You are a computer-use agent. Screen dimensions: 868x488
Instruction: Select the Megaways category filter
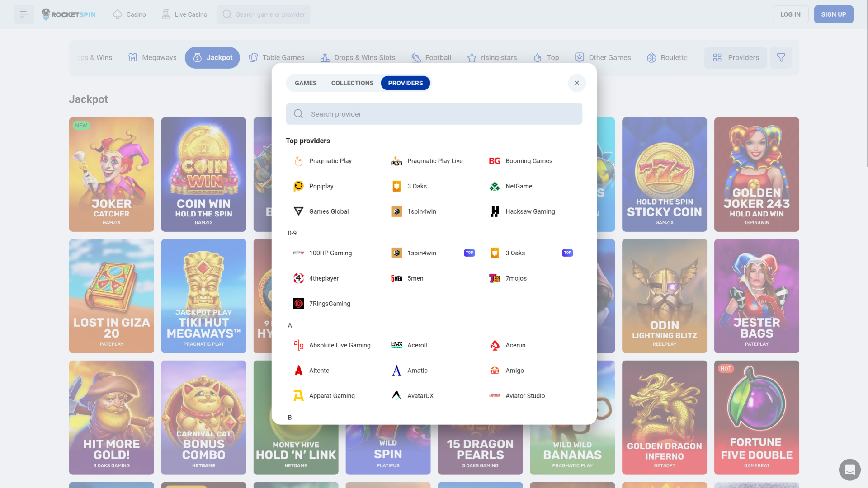click(x=152, y=57)
